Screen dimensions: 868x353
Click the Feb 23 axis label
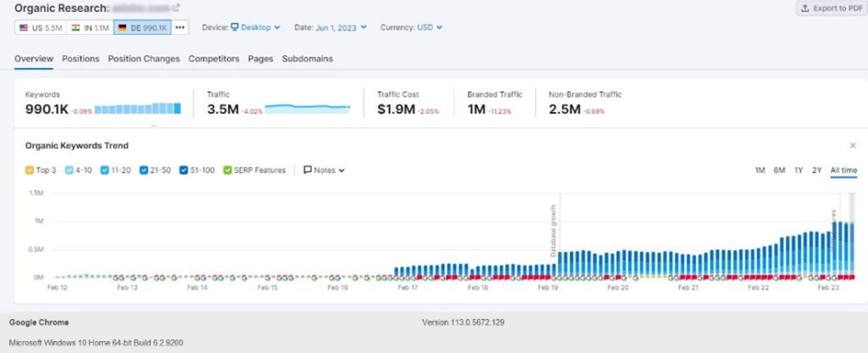829,288
